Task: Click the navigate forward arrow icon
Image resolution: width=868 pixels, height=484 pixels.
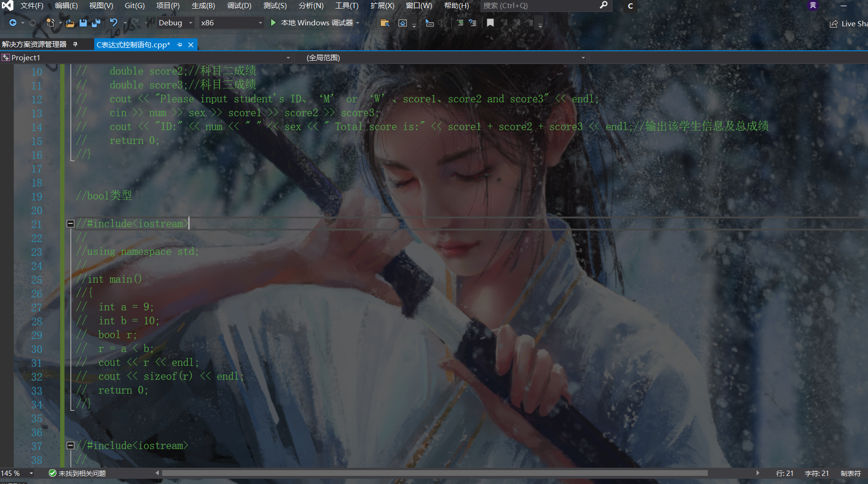Action: pos(33,23)
